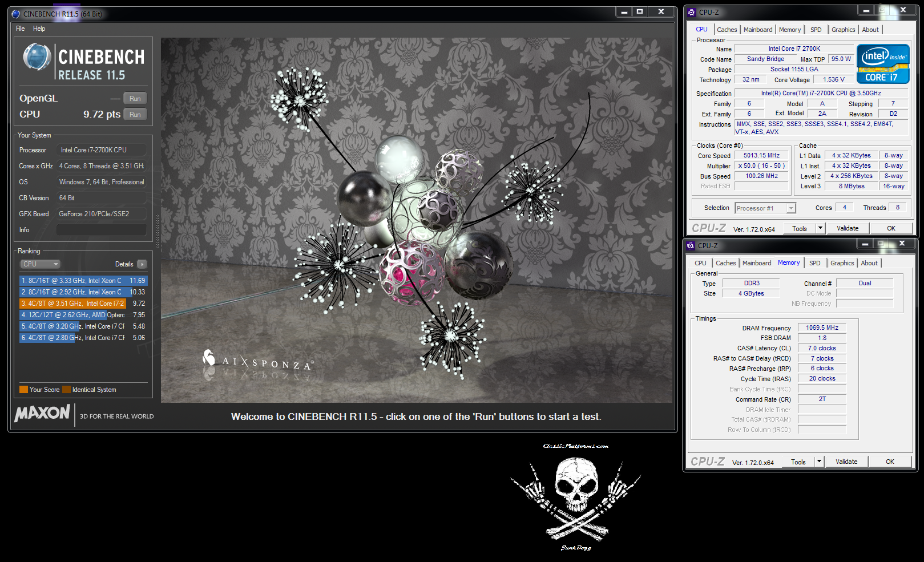Screen dimensions: 924x562
Task: Switch to Graphics tab in top CPU-Z window
Action: pyautogui.click(x=843, y=30)
